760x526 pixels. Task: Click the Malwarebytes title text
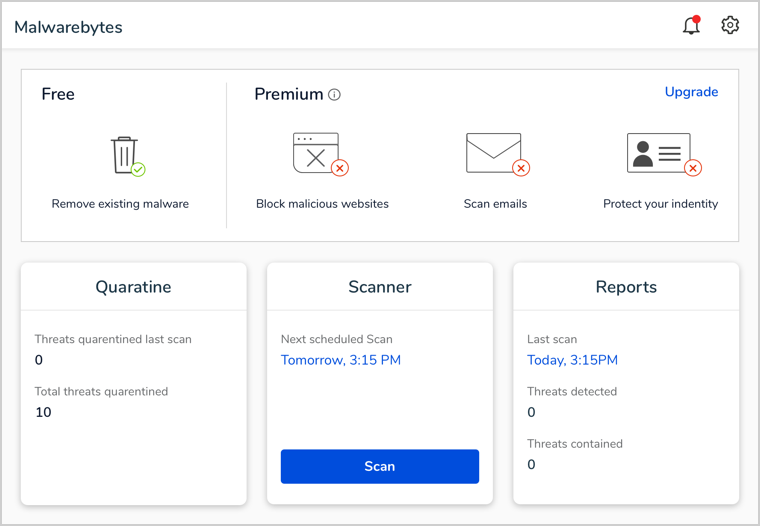coord(68,27)
